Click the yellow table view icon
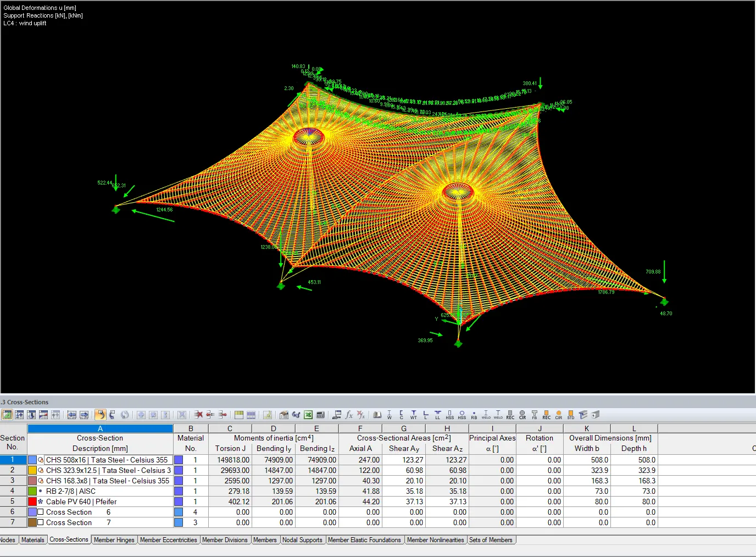Image resolution: width=756 pixels, height=557 pixels. [239, 415]
